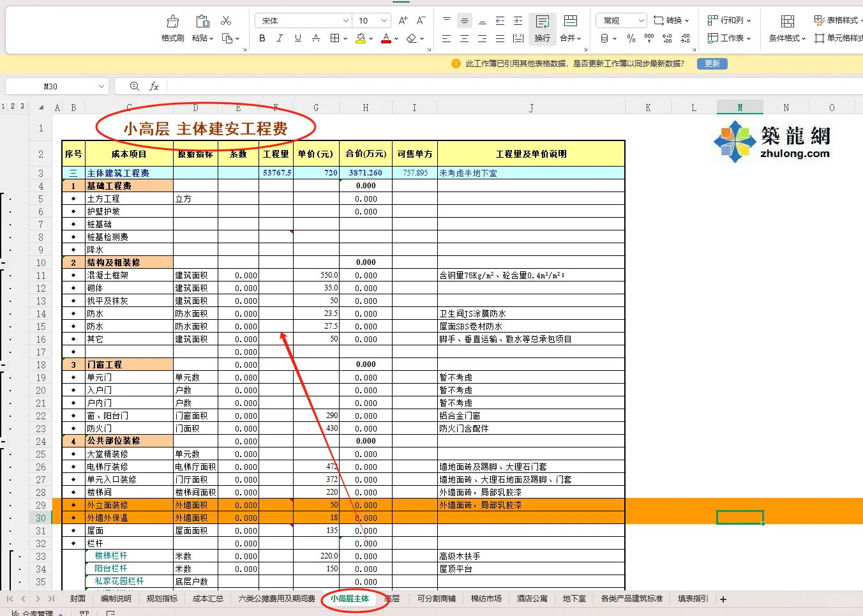Click the Copy icon below the scissors

pos(227,38)
